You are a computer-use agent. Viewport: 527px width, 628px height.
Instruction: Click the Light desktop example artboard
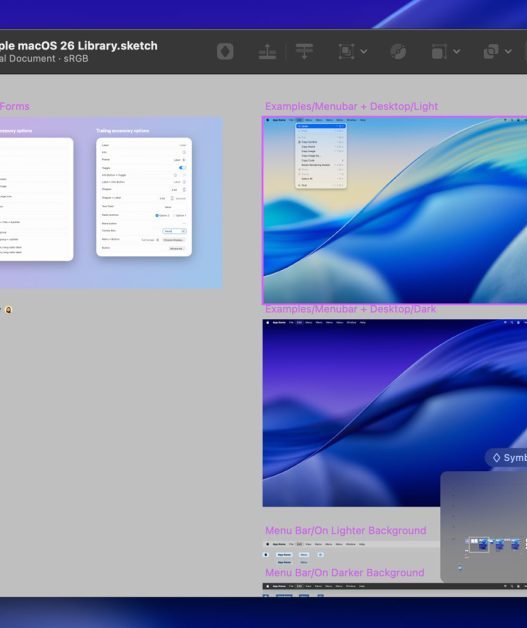pyautogui.click(x=394, y=210)
